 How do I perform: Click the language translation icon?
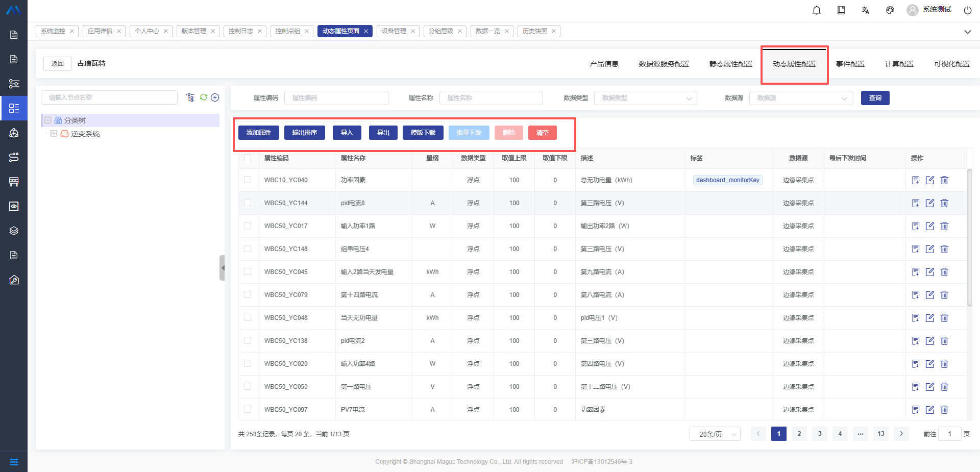(866, 10)
